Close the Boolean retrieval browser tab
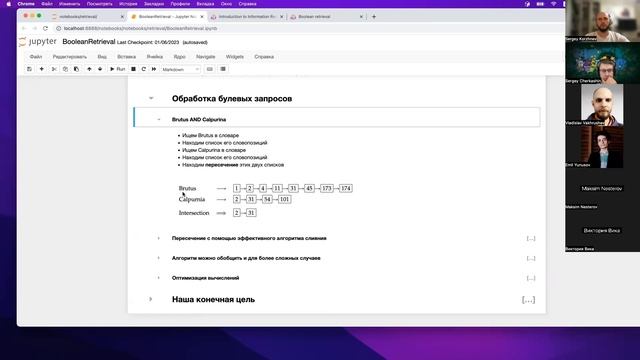This screenshot has height=360, width=640. [x=361, y=17]
